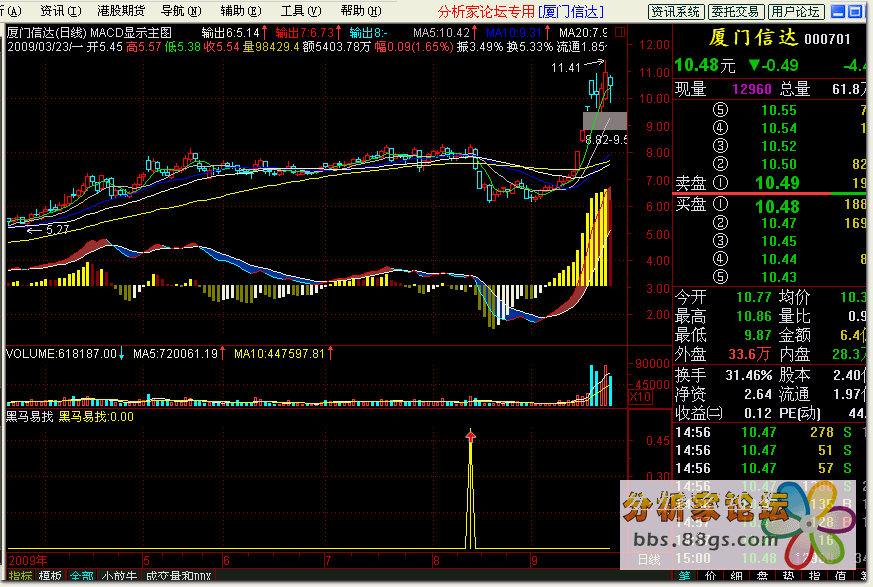Click the 净资 value 2.64
Image resolution: width=873 pixels, height=587 pixels.
click(x=758, y=394)
